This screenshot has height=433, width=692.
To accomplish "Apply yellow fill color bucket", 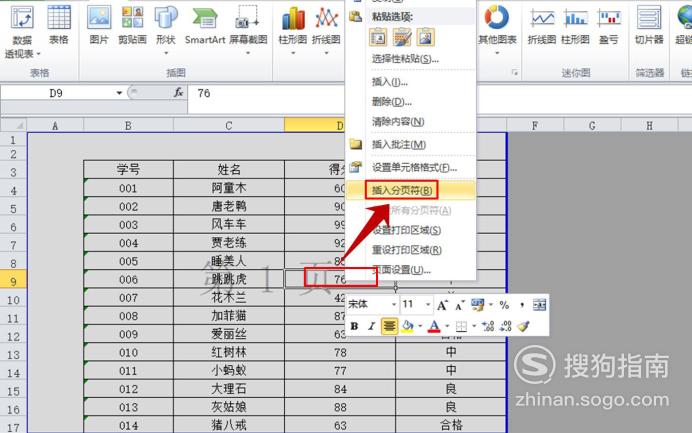I will 407,326.
